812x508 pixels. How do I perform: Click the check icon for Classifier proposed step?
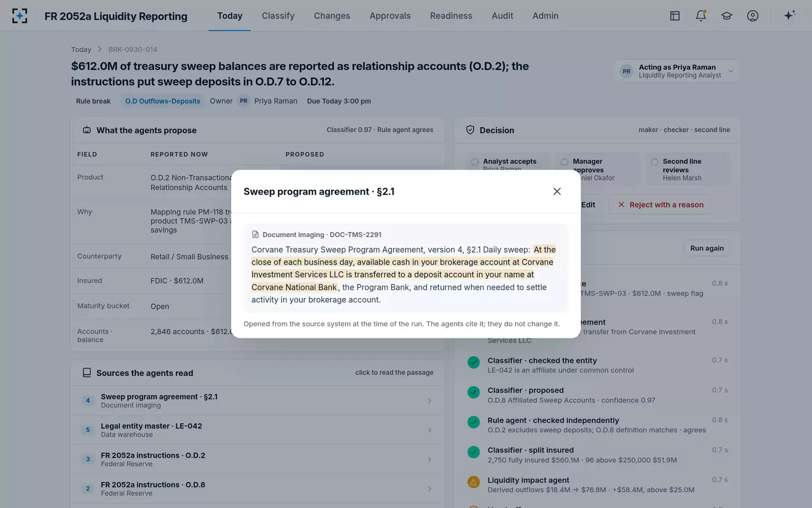474,392
